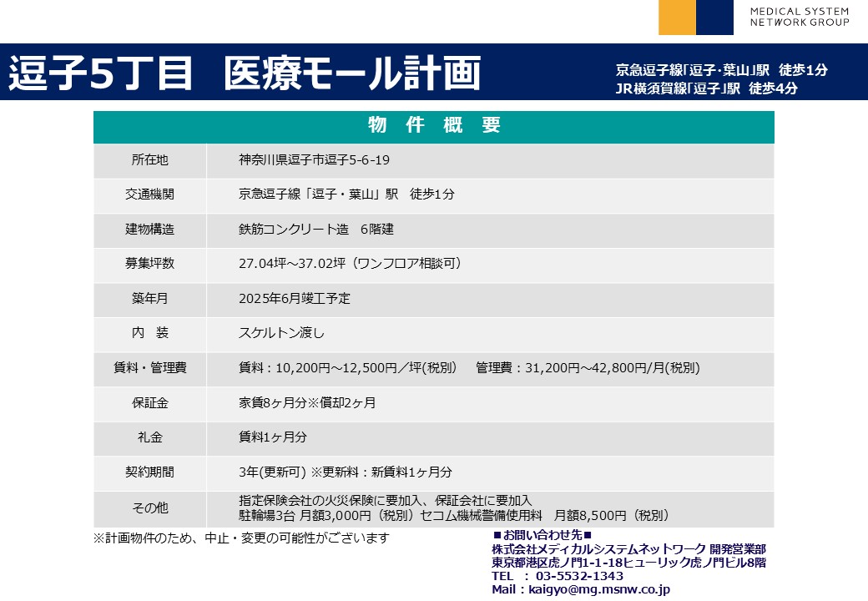This screenshot has width=868, height=601.
Task: Click '家賃8ヶ月分※償却2ヶ月' value
Action: click(x=307, y=402)
